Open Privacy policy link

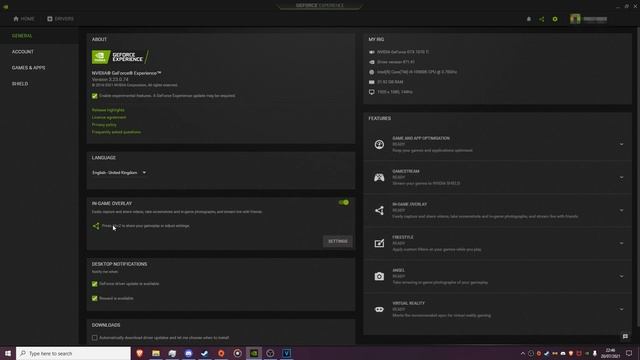coord(104,125)
